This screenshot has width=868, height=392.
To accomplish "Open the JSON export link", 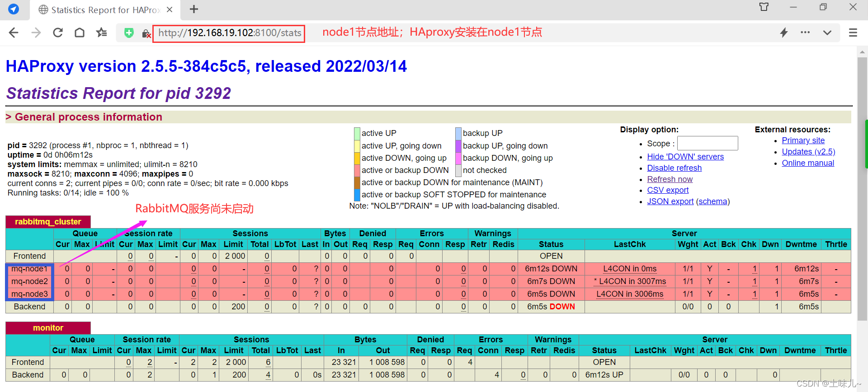I will pos(670,201).
